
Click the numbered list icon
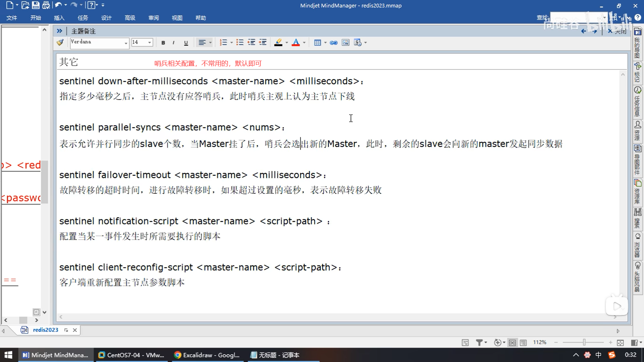(x=223, y=43)
